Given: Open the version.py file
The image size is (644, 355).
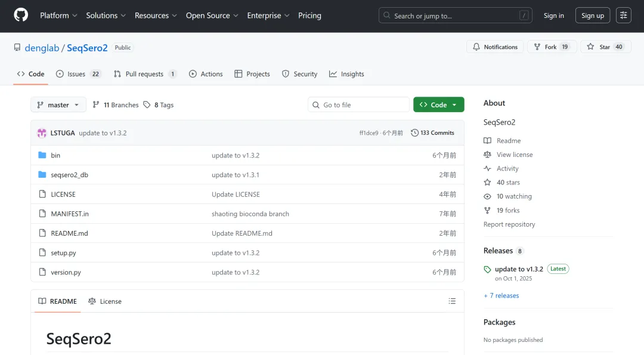Looking at the screenshot, I should point(66,272).
